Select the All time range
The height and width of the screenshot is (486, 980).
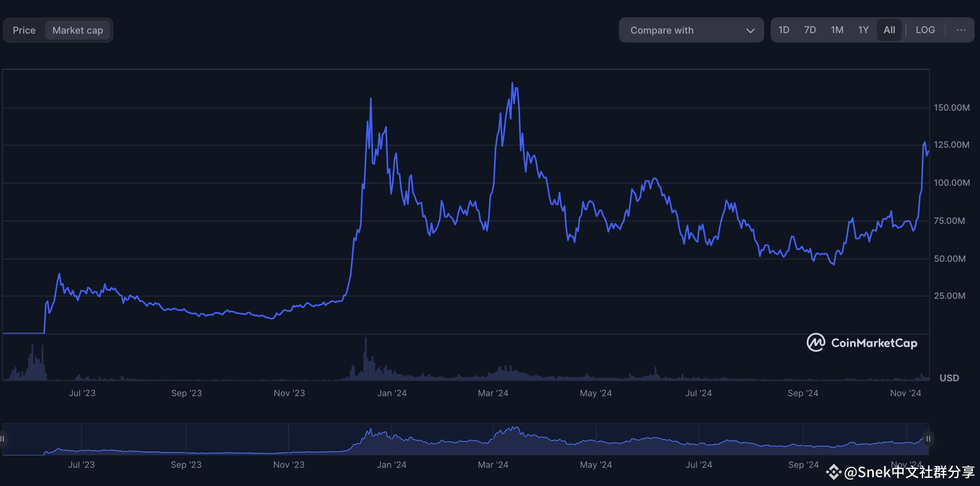[x=890, y=30]
